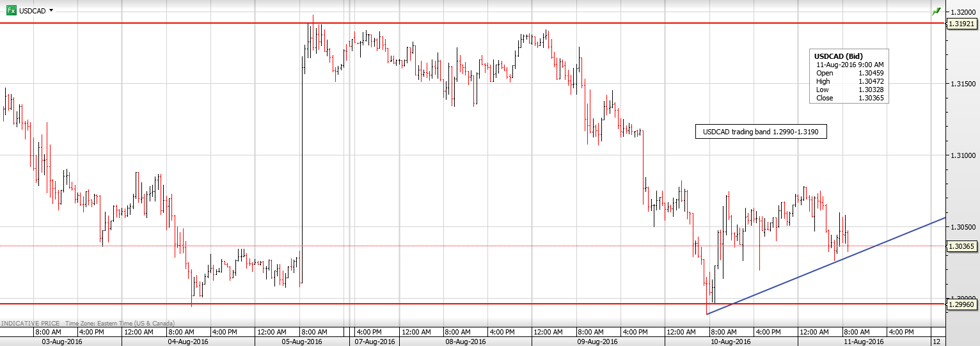980x346 pixels.
Task: Click the 1.30500 price axis label
Action: [x=963, y=227]
